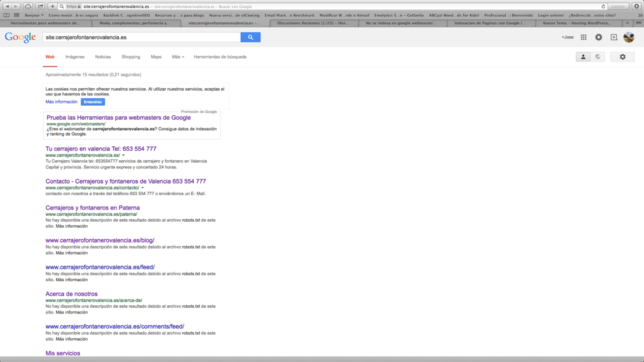Show all tabs button in tab bar
644x362 pixels.
(638, 23)
